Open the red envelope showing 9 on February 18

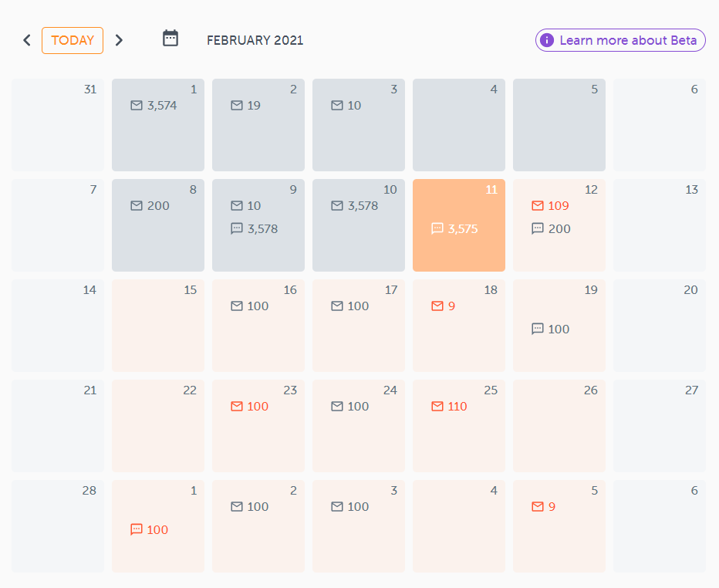tap(437, 306)
